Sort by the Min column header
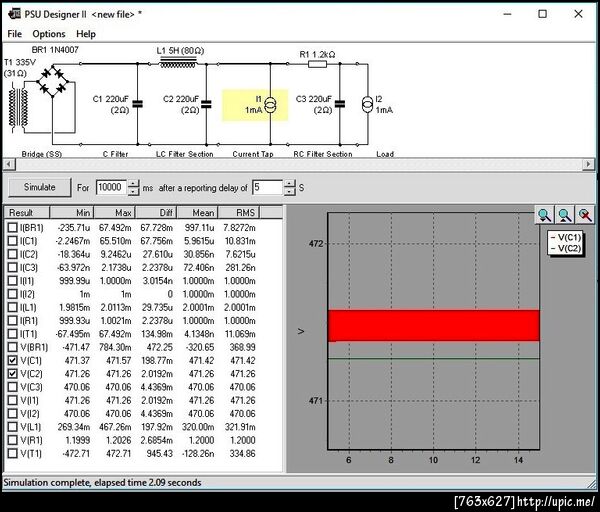Image resolution: width=600 pixels, height=512 pixels. (72, 212)
